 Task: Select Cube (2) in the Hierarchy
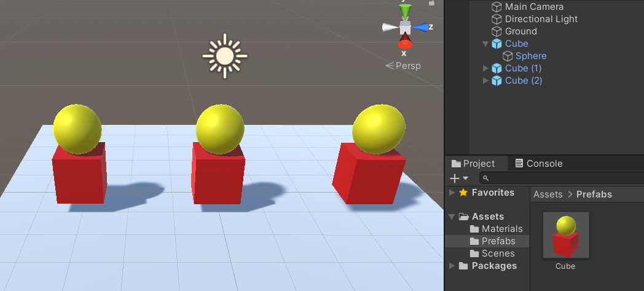coord(524,81)
